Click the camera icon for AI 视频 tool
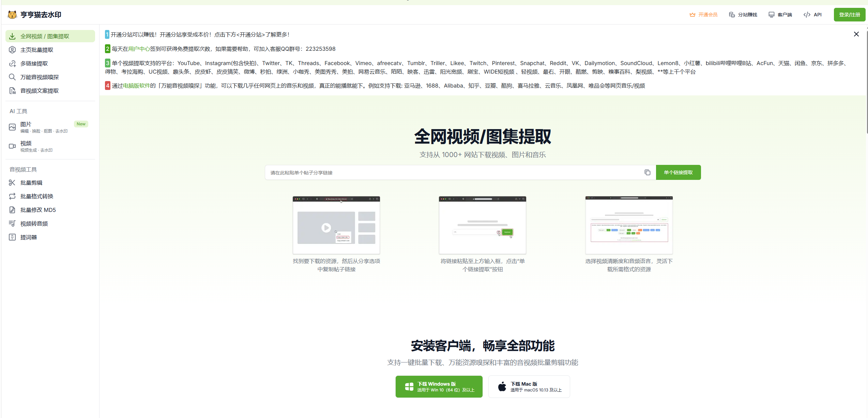The image size is (868, 418). 12,146
